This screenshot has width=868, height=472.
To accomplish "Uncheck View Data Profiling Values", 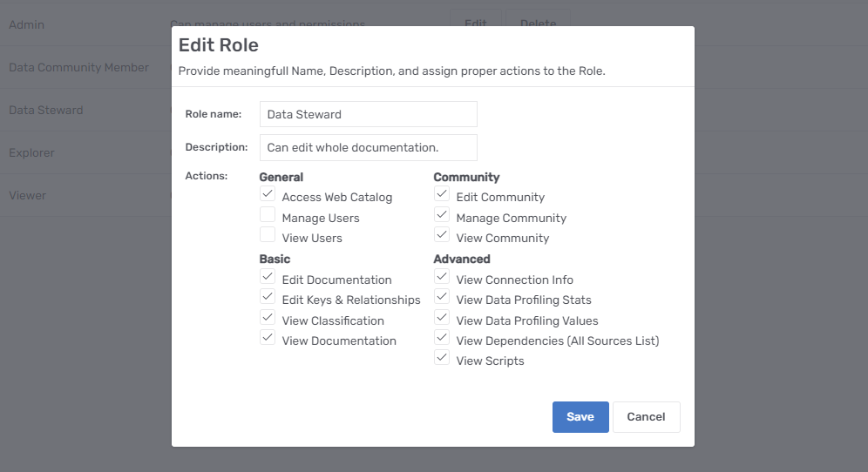I will [x=442, y=318].
